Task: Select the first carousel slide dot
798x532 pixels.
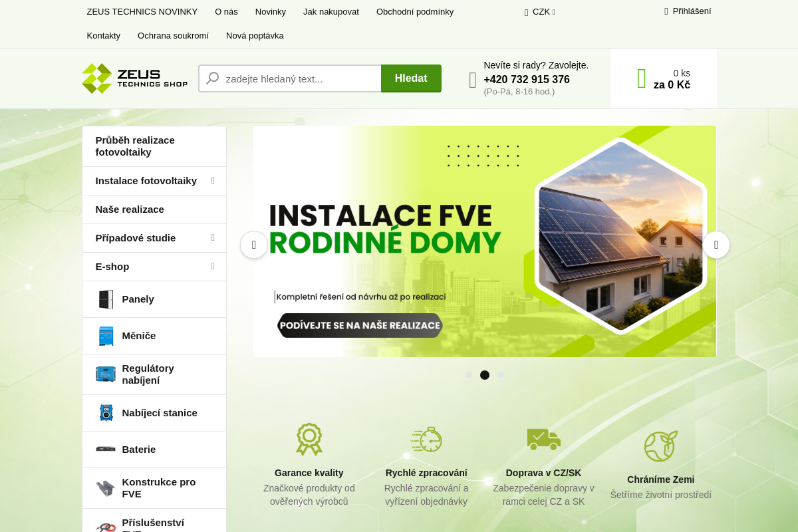Action: click(x=469, y=375)
